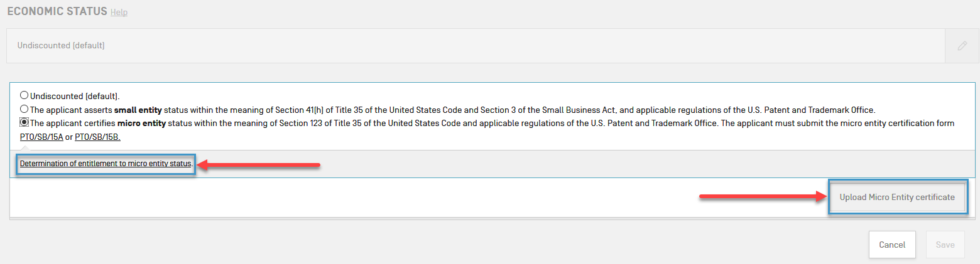
Task: Click the pencil edit icon
Action: click(962, 46)
